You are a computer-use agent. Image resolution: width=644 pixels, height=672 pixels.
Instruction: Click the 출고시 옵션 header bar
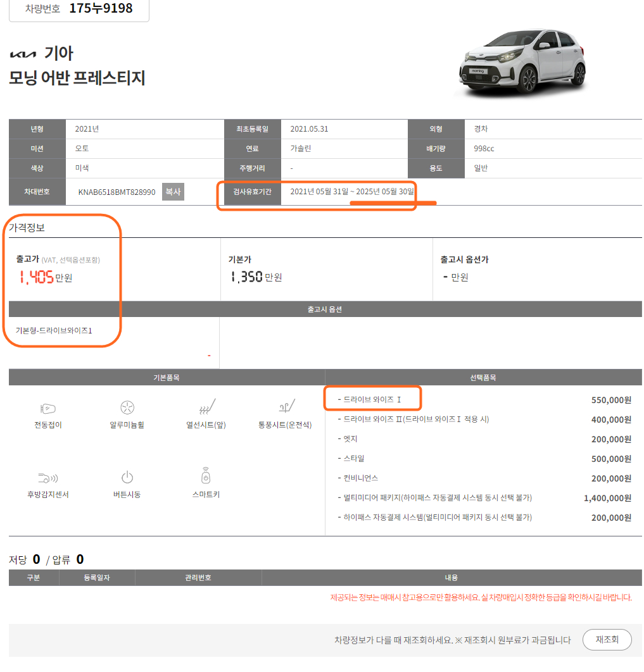(325, 309)
